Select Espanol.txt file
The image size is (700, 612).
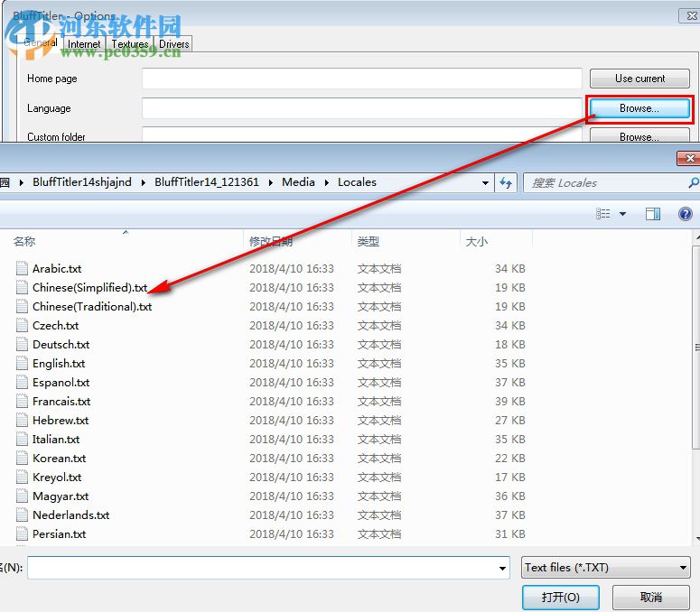[x=61, y=383]
